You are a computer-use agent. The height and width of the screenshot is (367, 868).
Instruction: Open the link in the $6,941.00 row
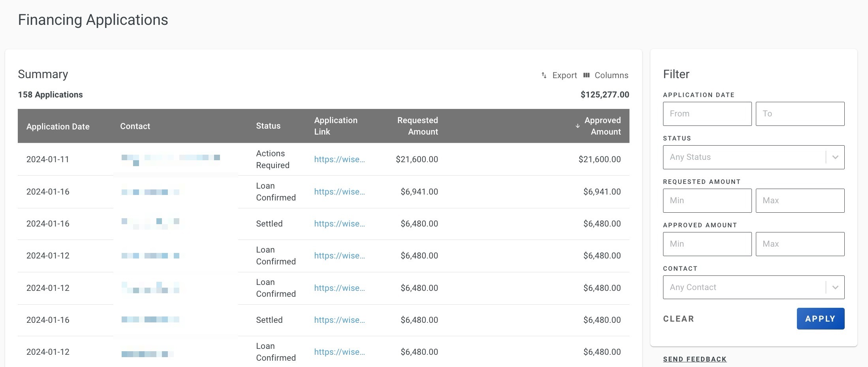coord(340,192)
